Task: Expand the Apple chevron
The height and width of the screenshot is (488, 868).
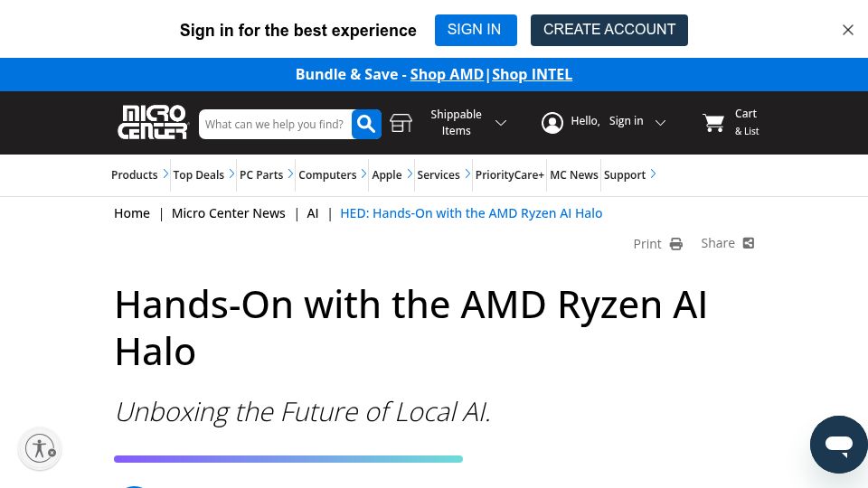Action: pos(409,174)
